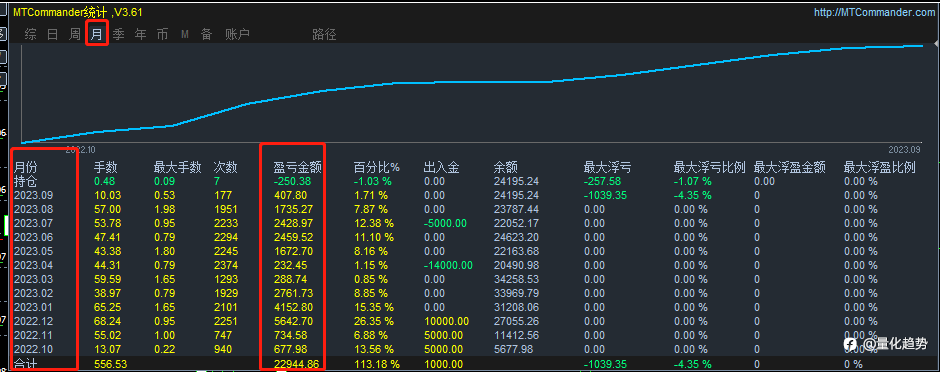Click the 5677.98 balance value

tap(513, 349)
